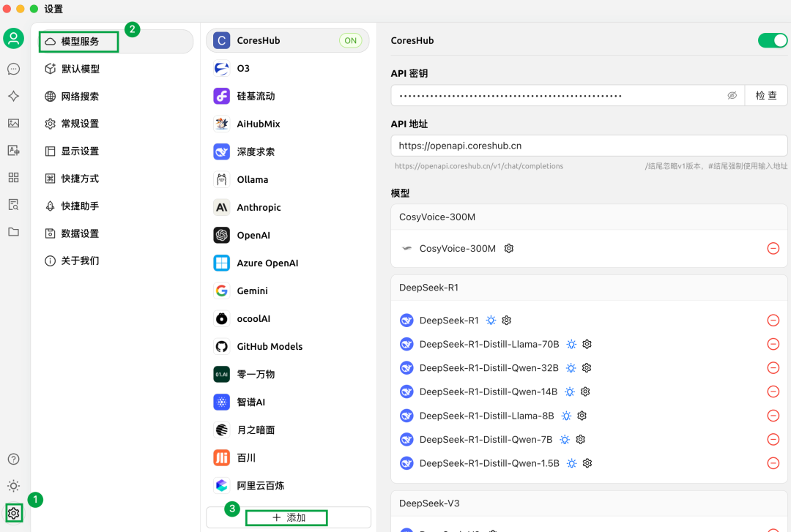791x532 pixels.
Task: Select the CoresHub provider
Action: [x=288, y=40]
